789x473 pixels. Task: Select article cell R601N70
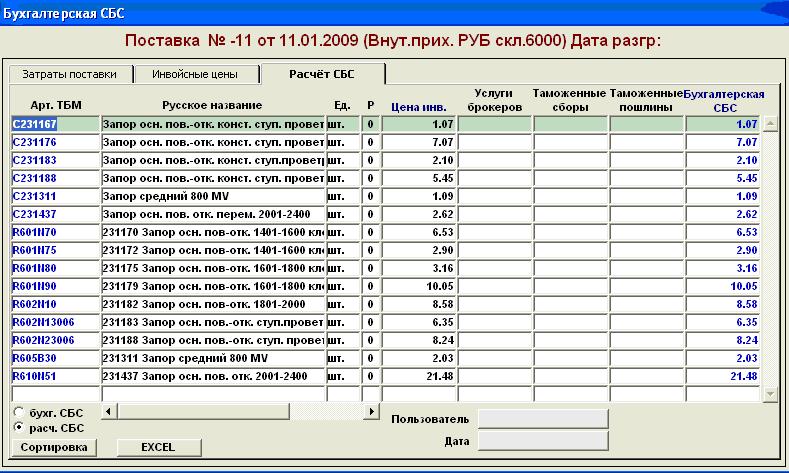pos(55,232)
